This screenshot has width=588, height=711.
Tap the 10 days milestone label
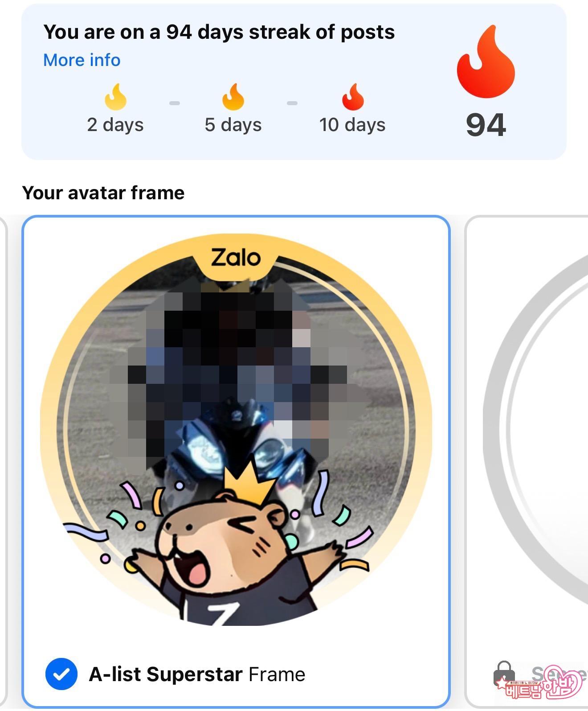tap(352, 125)
